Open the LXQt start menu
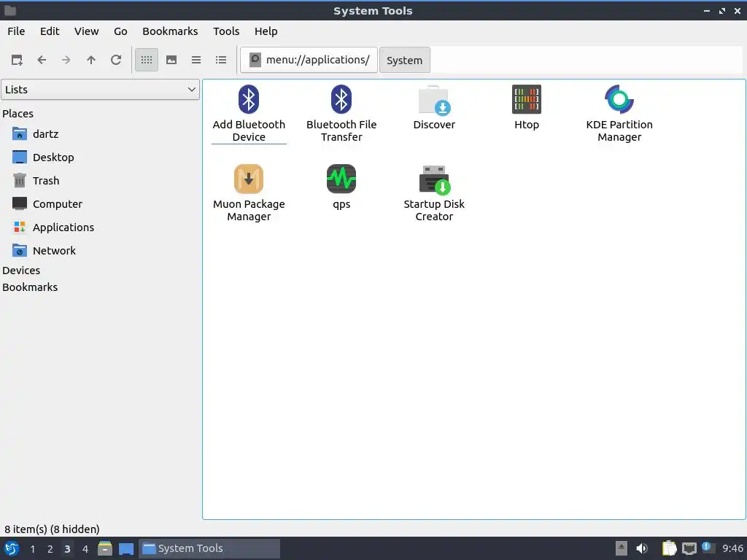 [x=12, y=548]
